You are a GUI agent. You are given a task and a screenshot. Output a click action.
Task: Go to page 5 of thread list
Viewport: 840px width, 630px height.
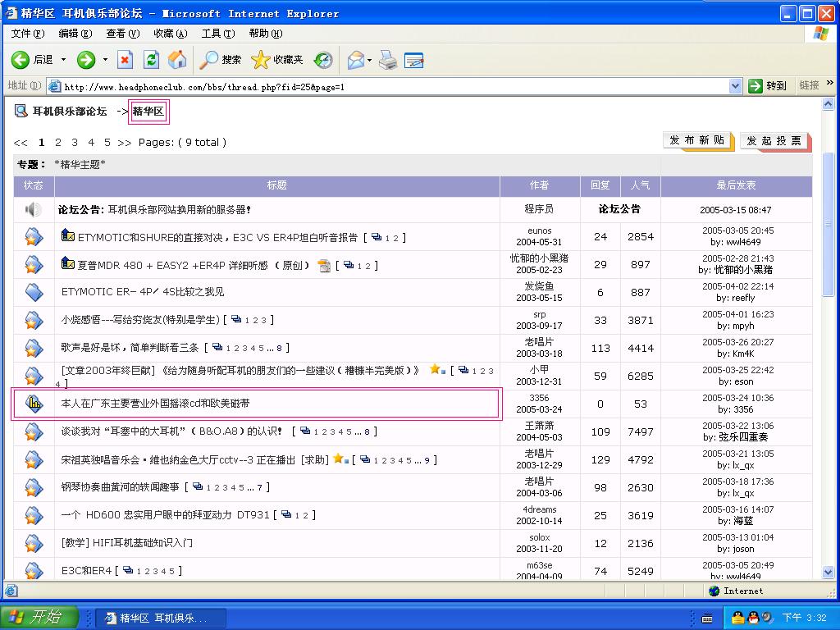pos(107,143)
